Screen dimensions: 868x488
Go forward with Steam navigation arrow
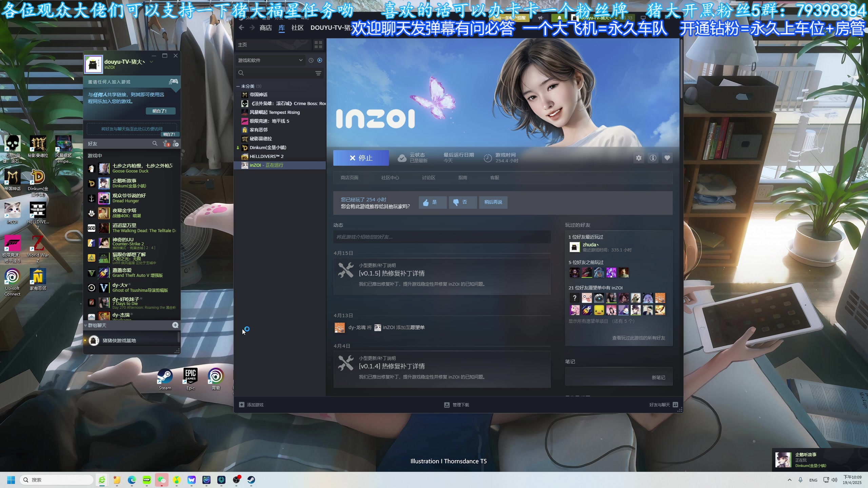pyautogui.click(x=252, y=28)
